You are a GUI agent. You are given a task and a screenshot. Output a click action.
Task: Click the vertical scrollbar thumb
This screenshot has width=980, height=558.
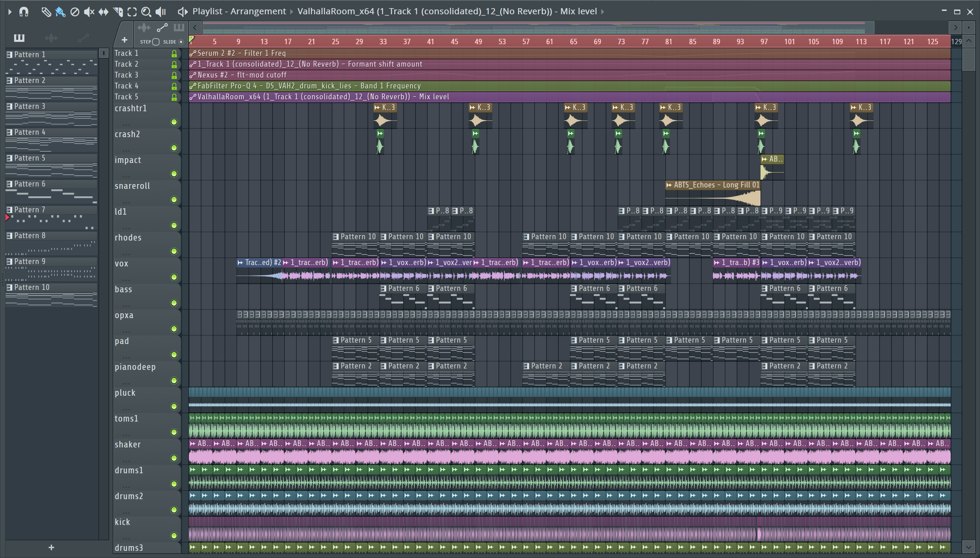coord(968,60)
